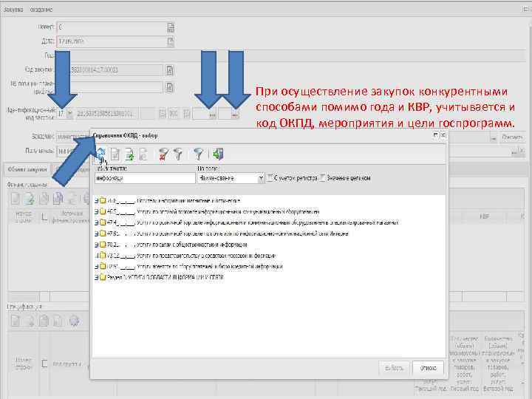Click the icon beside the plan-schedule position field
532x399 pixels.
[169, 87]
